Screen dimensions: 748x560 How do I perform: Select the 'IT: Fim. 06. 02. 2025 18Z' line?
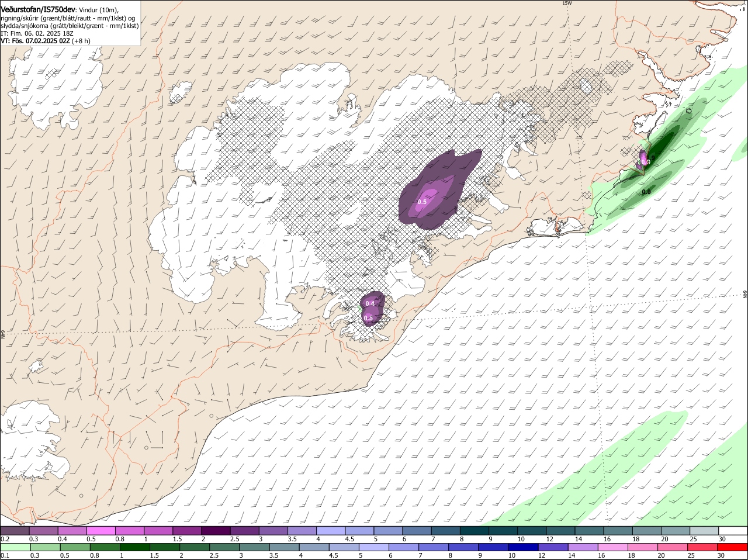click(x=37, y=33)
